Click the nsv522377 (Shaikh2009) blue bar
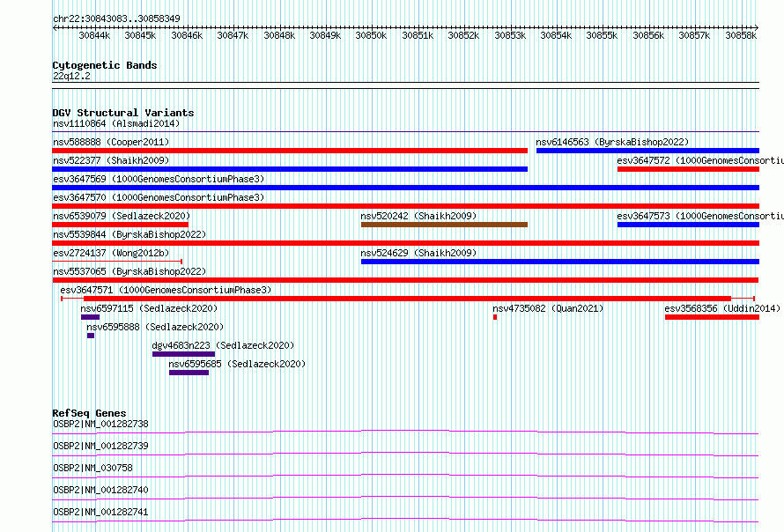Viewport: 784px width, 532px height. point(290,169)
